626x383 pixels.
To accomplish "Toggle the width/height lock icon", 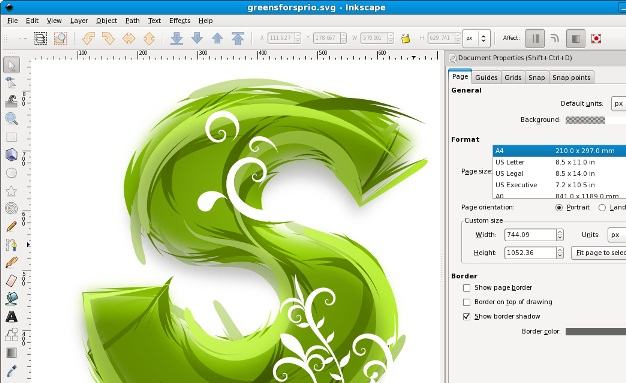I will click(406, 38).
